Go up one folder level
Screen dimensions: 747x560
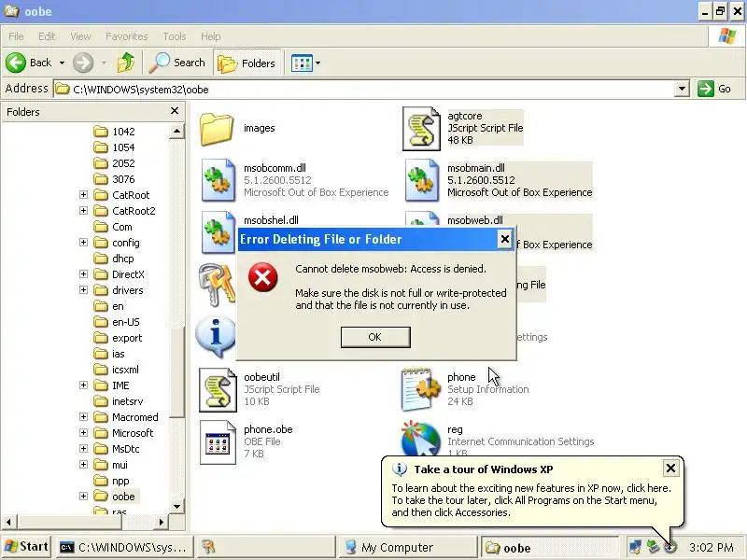[x=126, y=63]
